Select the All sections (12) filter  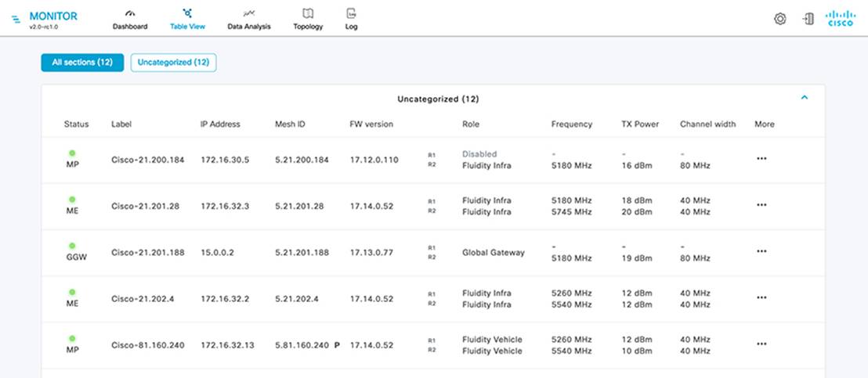[82, 63]
